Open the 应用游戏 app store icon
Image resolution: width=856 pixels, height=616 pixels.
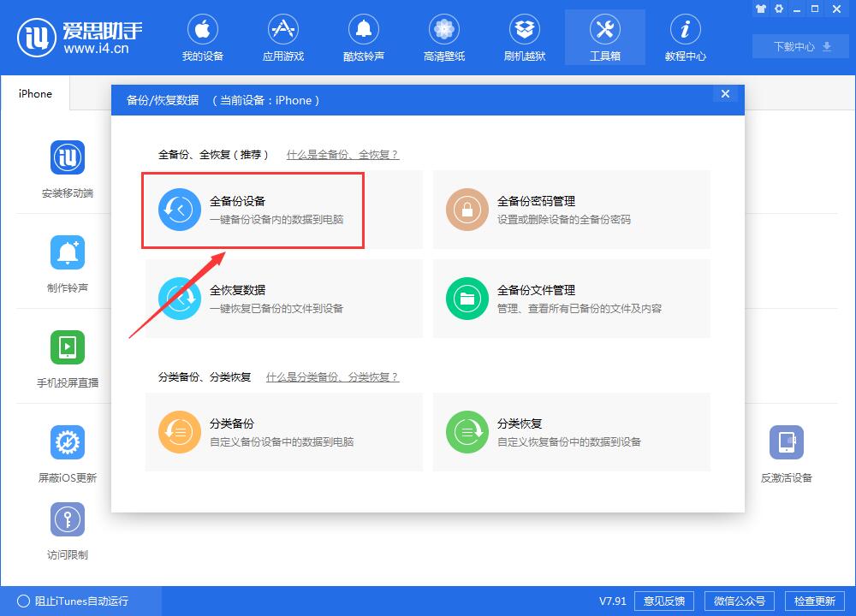283,38
